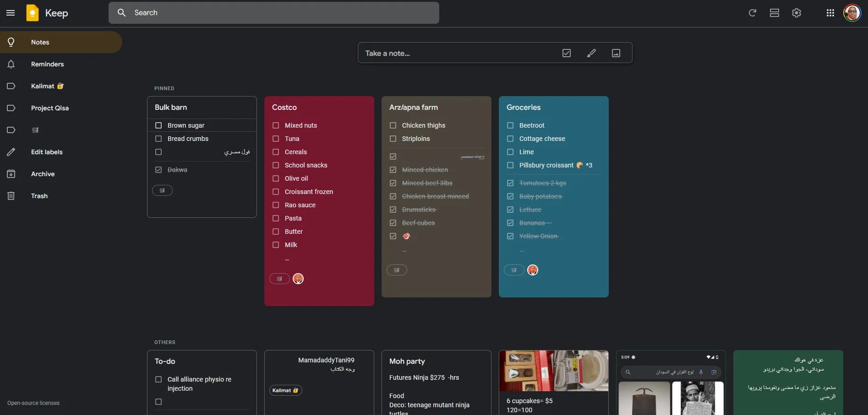Create a new note with image icon
868x415 pixels.
click(616, 53)
